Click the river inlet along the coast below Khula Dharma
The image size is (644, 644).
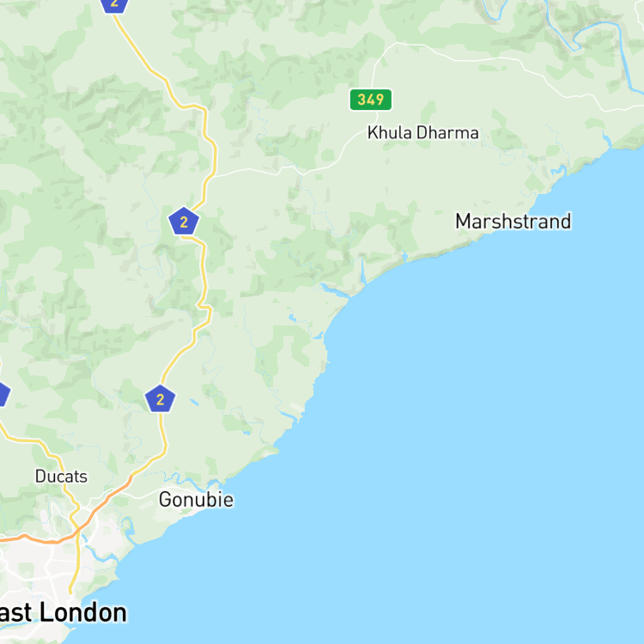[362, 273]
